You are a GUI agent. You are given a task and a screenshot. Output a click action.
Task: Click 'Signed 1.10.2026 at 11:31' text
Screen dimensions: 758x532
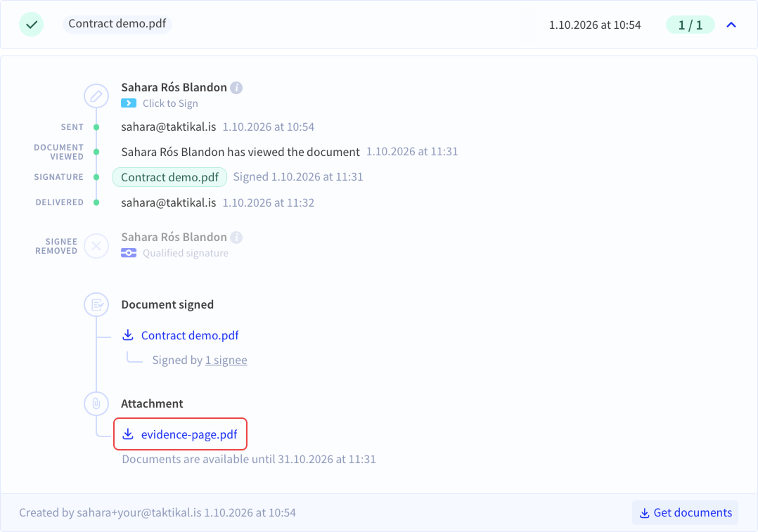298,177
